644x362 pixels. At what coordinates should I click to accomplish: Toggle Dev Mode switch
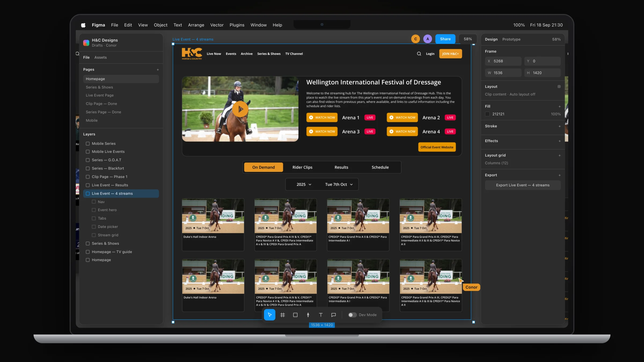pyautogui.click(x=352, y=315)
